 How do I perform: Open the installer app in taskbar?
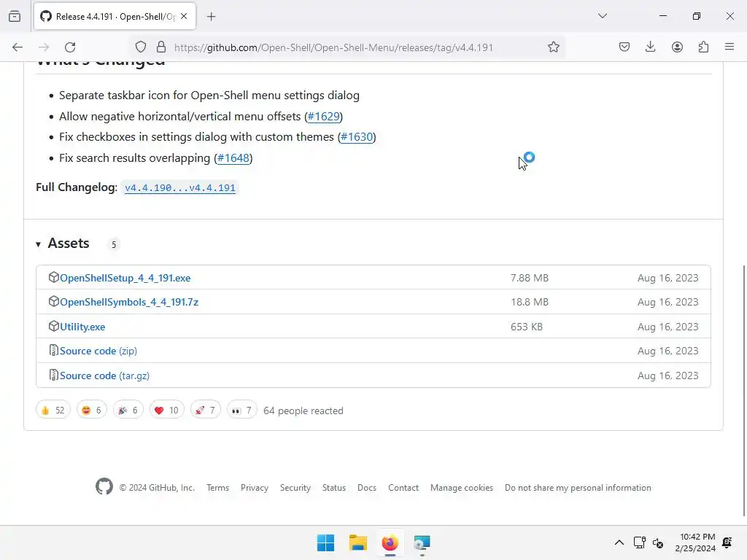(x=422, y=542)
